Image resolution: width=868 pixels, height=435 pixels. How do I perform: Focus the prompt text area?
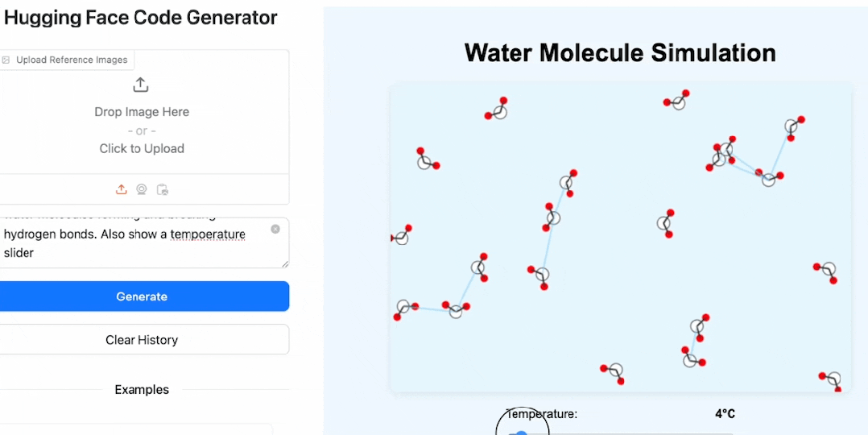click(x=137, y=242)
